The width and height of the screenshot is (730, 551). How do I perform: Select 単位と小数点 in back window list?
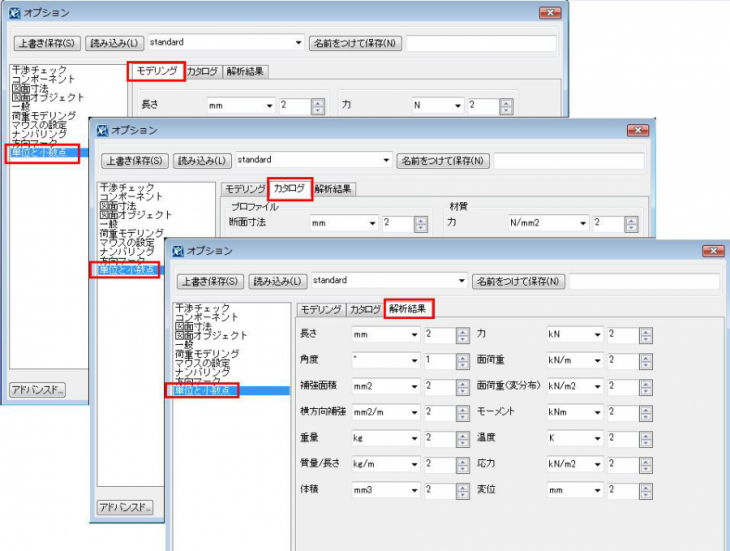(48, 152)
